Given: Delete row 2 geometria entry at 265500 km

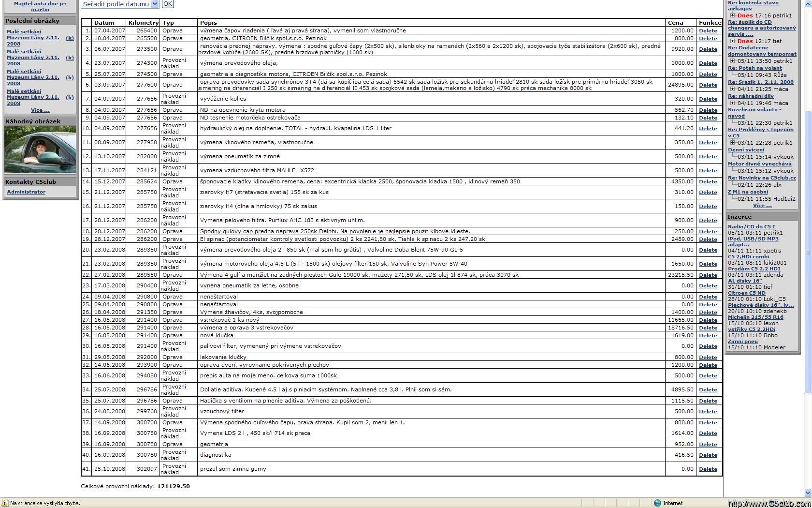Looking at the screenshot, I should [708, 38].
